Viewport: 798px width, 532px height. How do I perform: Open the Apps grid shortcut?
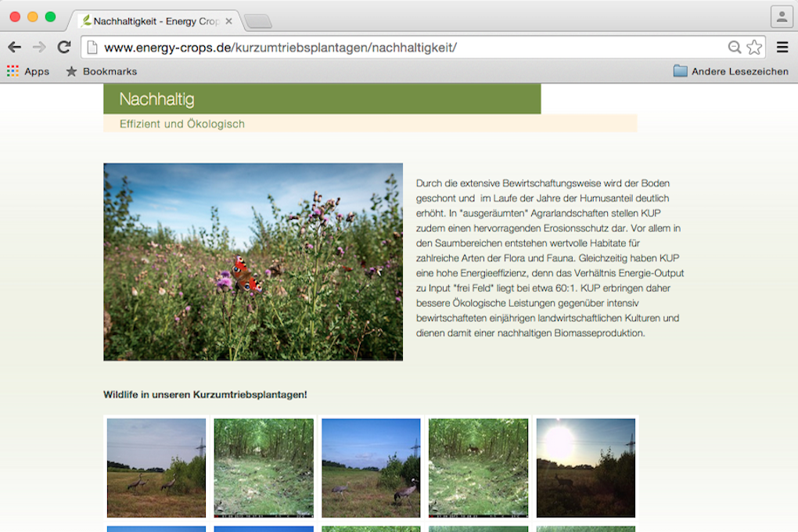[x=28, y=71]
